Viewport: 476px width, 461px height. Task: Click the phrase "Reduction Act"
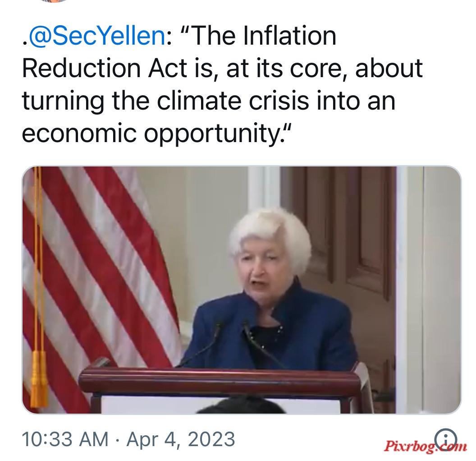coord(105,68)
